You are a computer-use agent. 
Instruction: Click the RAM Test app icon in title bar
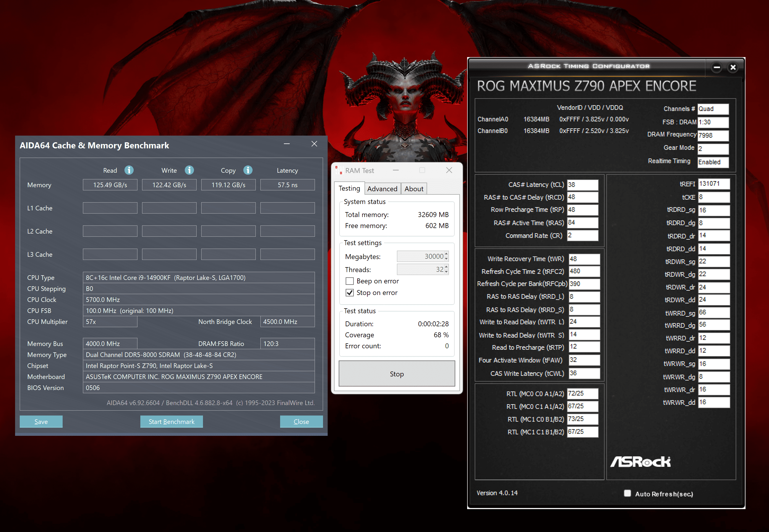[339, 170]
